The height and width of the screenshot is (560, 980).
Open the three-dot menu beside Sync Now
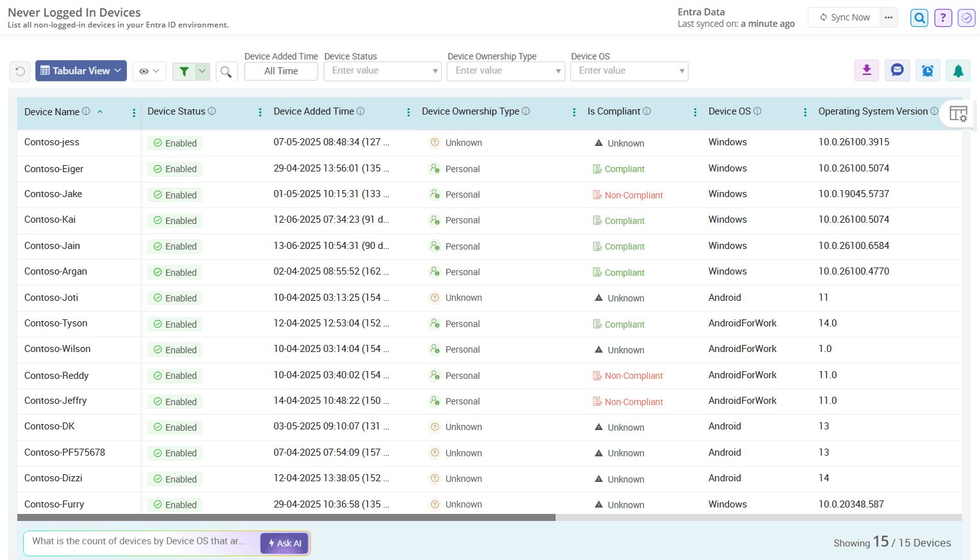coord(888,17)
